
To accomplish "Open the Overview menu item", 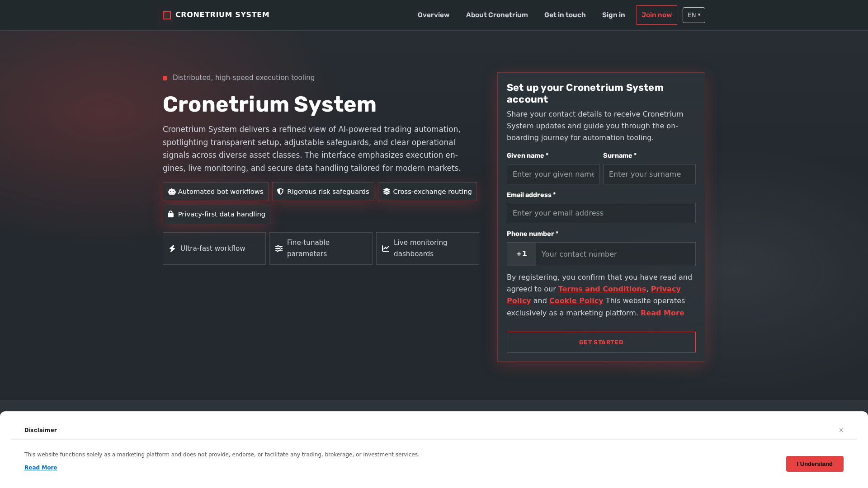I will pyautogui.click(x=434, y=15).
